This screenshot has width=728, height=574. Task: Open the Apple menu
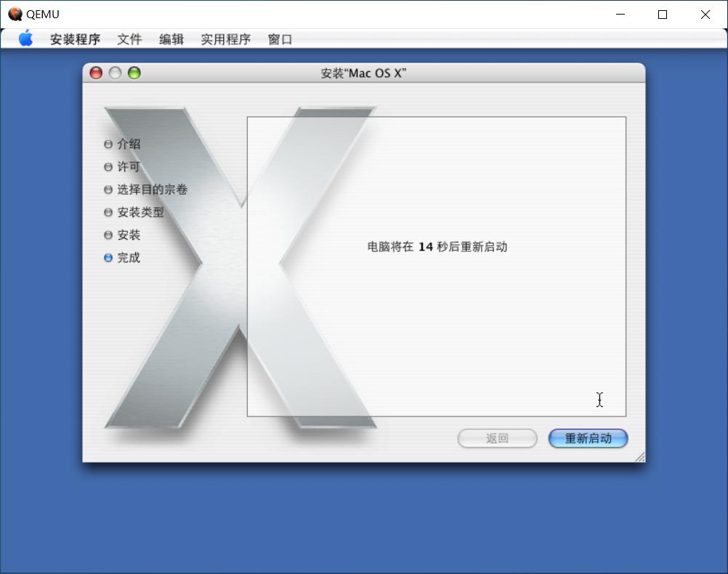pos(25,39)
